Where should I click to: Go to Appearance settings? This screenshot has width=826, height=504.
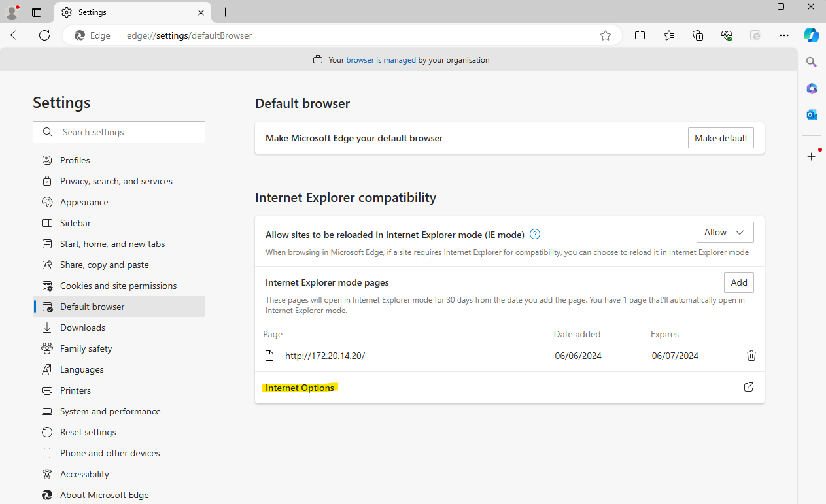[x=119, y=202]
